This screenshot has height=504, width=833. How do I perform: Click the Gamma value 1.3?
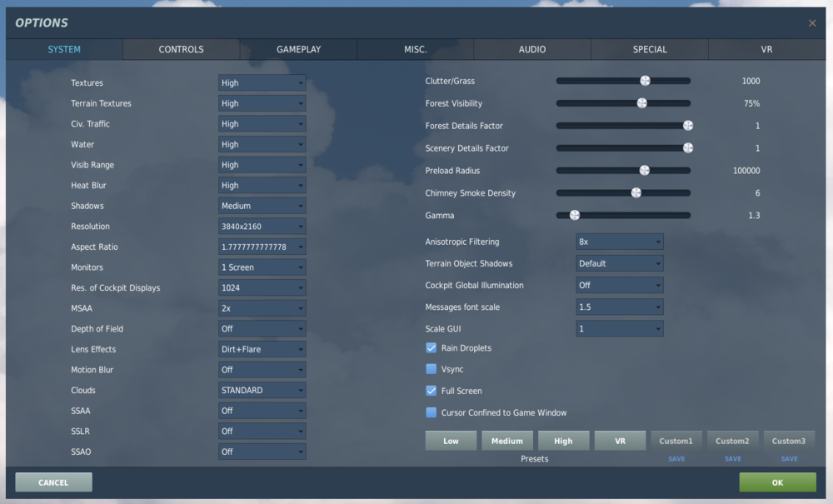pyautogui.click(x=754, y=216)
